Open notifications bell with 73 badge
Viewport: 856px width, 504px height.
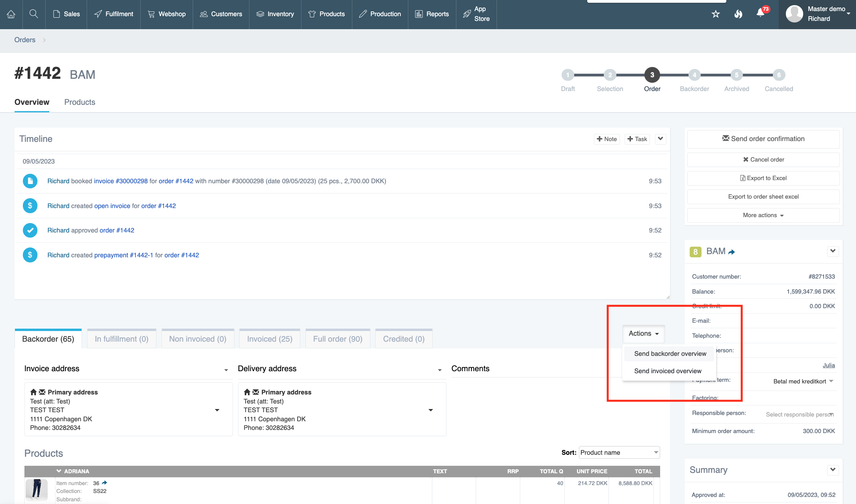[761, 13]
